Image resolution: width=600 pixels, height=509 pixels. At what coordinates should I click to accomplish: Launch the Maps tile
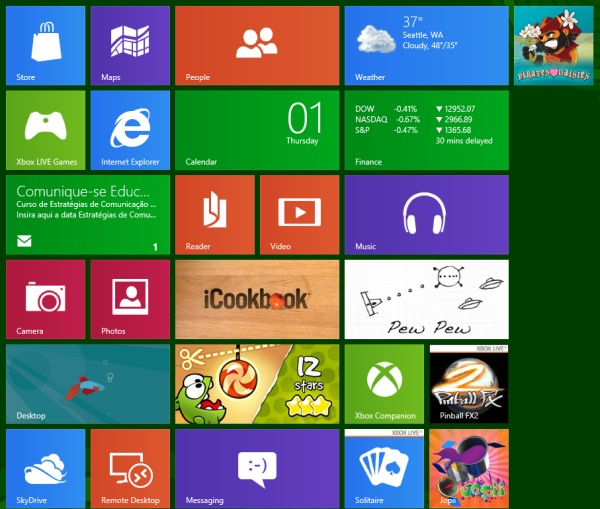pos(130,46)
